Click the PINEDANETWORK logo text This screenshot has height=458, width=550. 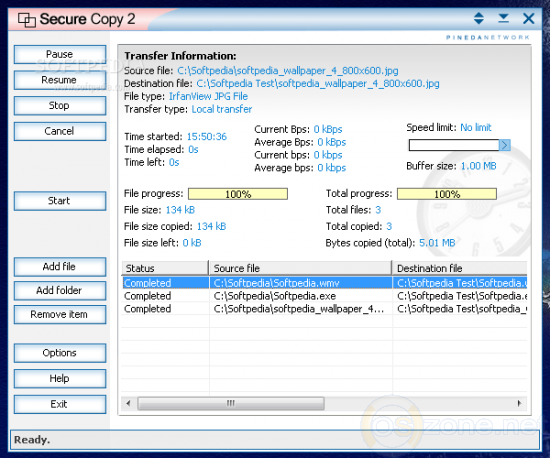point(488,37)
